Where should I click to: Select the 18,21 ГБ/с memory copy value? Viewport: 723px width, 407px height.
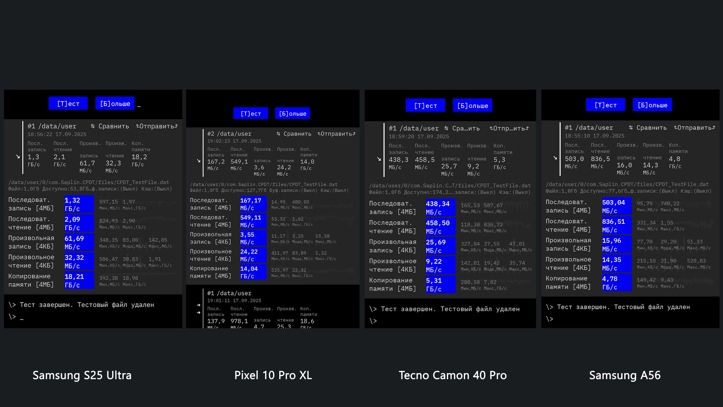(x=79, y=280)
